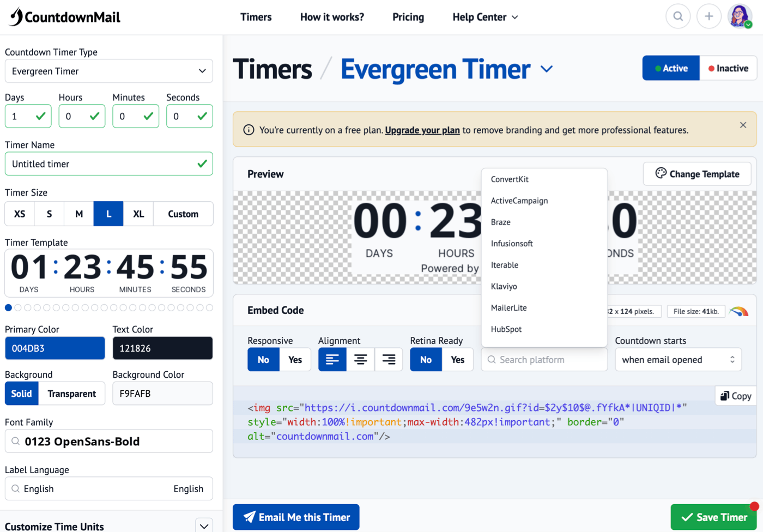Select left alignment icon
Screen dimensions: 763x532
click(332, 360)
